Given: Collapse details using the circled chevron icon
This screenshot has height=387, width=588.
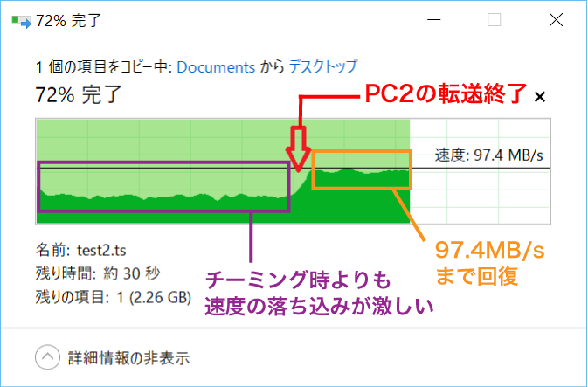Looking at the screenshot, I should 46,356.
